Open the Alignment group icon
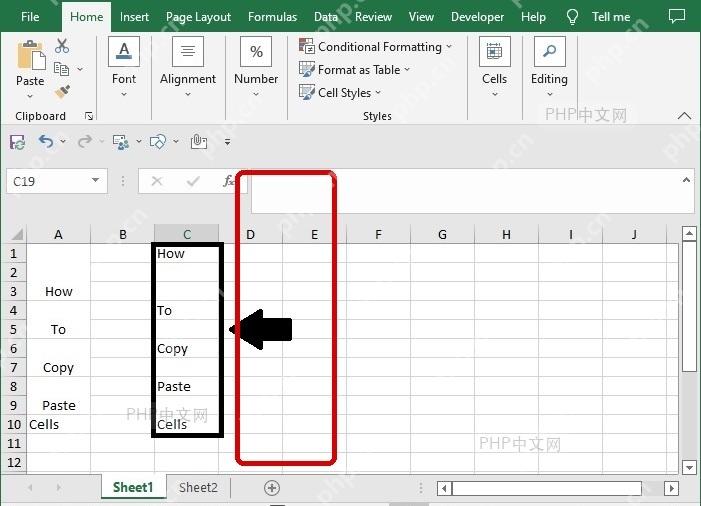The image size is (701, 506). (188, 51)
